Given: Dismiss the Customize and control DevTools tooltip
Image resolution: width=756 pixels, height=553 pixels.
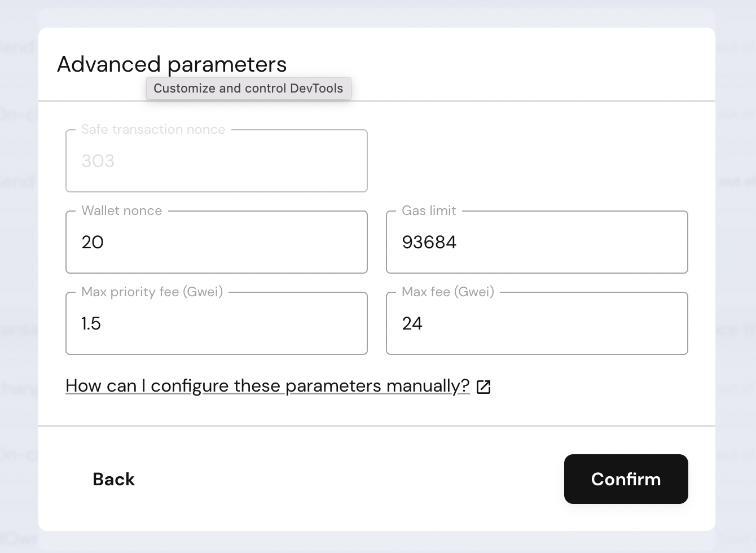Looking at the screenshot, I should click(249, 88).
